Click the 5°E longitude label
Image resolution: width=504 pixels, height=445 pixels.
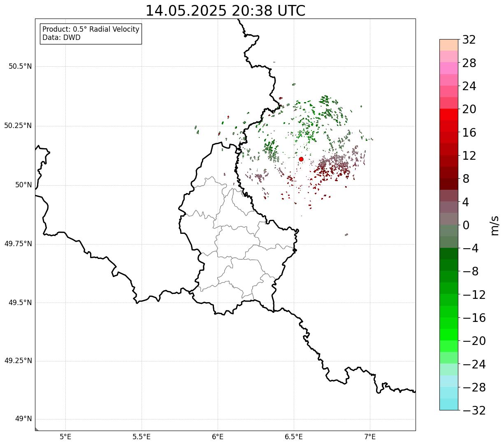(x=65, y=437)
